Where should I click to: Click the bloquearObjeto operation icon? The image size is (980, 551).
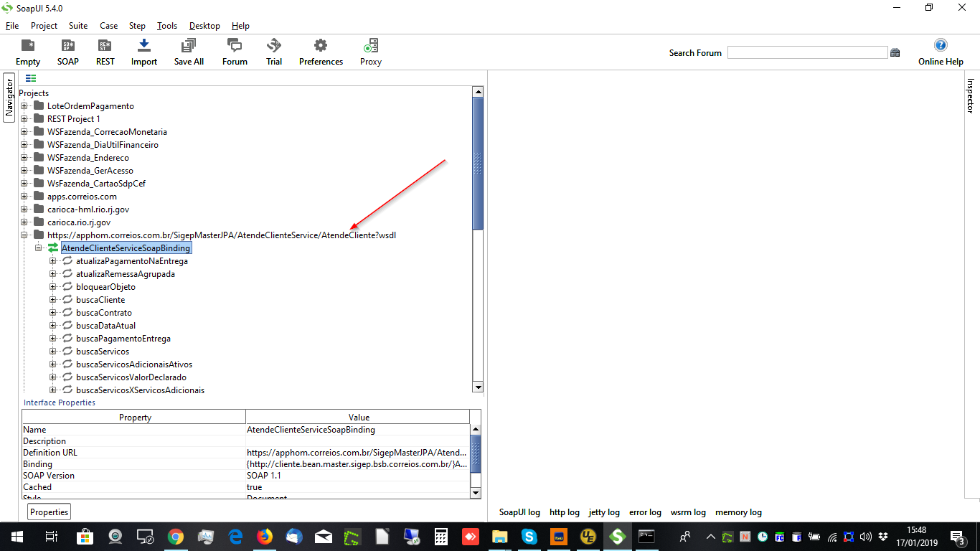tap(67, 287)
